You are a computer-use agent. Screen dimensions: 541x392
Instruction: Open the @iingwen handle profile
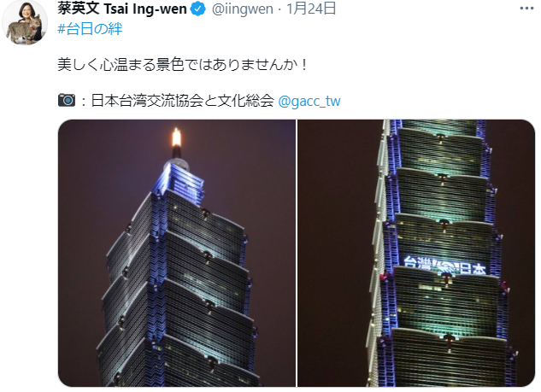pyautogui.click(x=243, y=9)
